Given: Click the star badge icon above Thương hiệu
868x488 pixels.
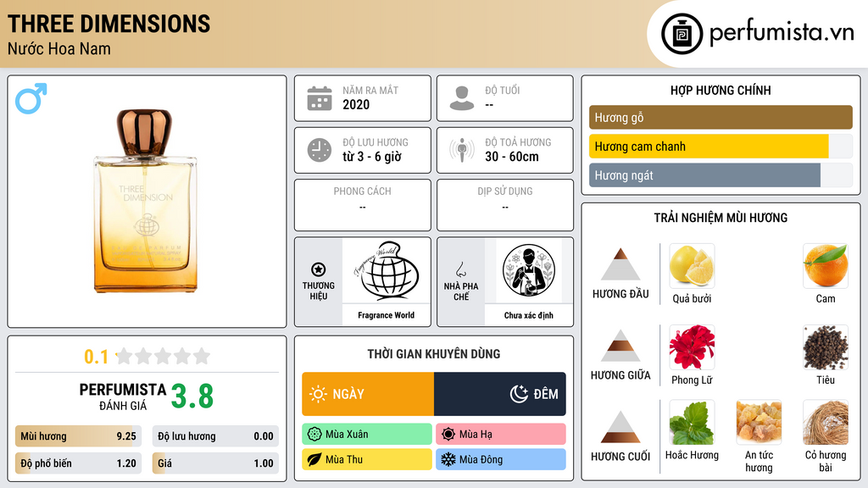Looking at the screenshot, I should pyautogui.click(x=319, y=269).
